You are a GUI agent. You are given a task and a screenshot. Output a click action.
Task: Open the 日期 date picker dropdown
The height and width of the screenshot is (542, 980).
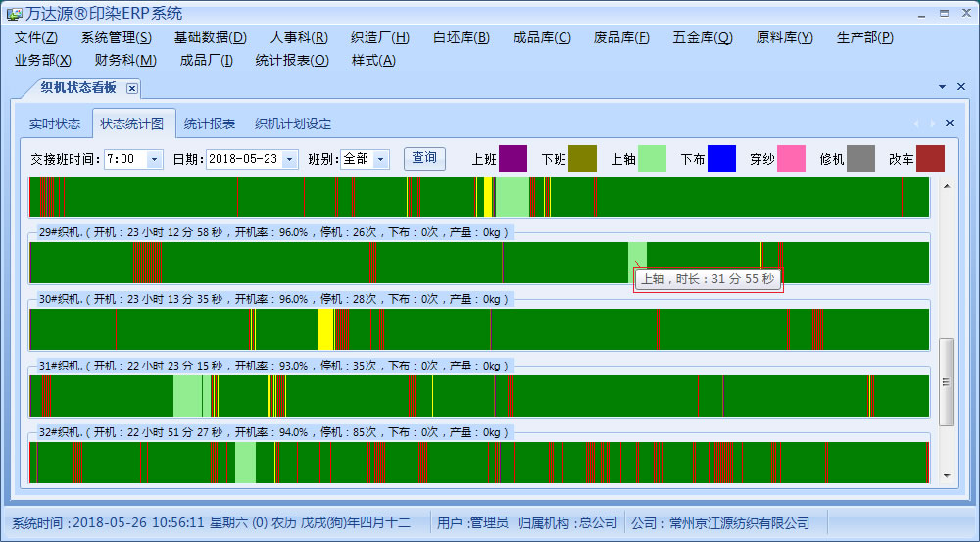point(289,159)
